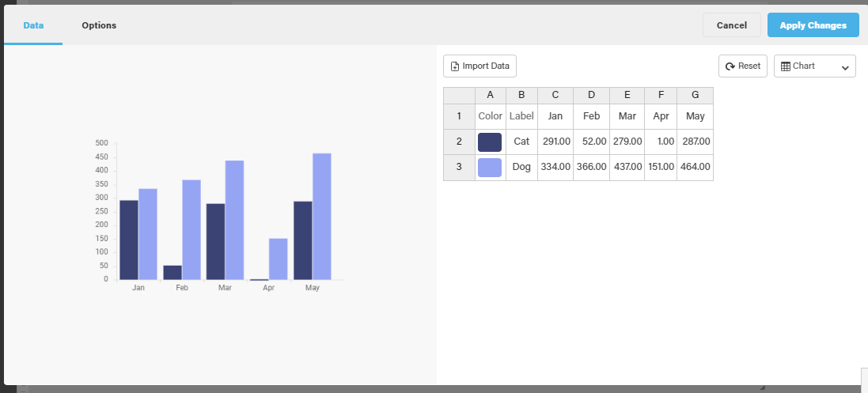Screen dimensions: 868x393
Task: Select row 3 header
Action: 459,167
